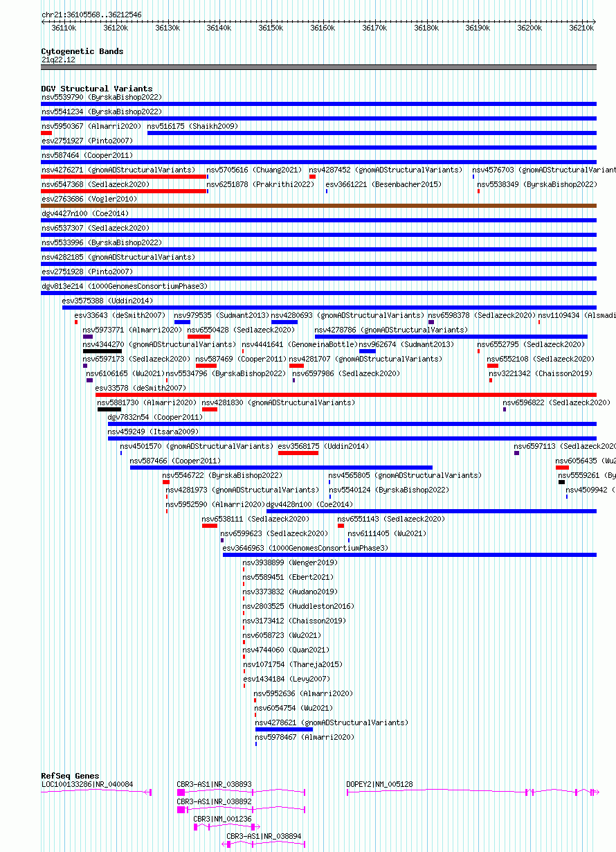Select variant nsv5950367 (Almarri2020) label

click(x=91, y=126)
